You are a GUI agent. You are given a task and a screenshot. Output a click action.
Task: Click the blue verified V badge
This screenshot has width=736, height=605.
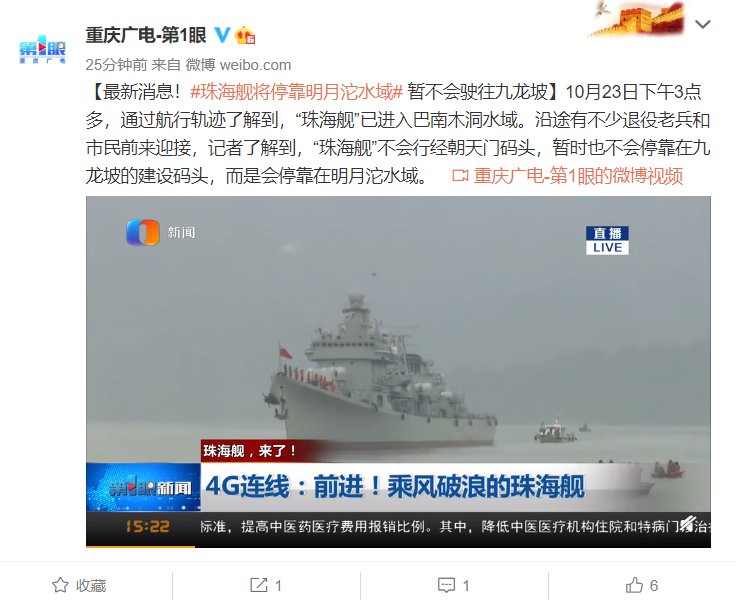tap(222, 35)
